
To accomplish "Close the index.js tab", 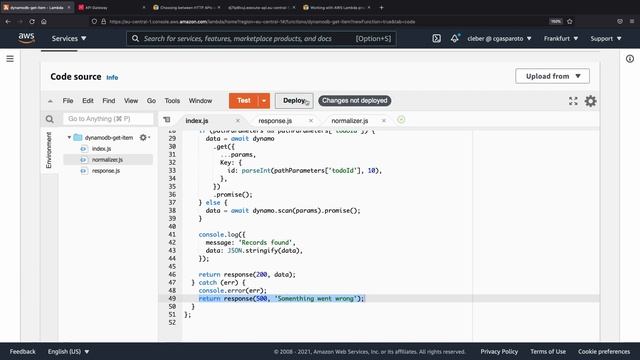I will click(x=238, y=121).
